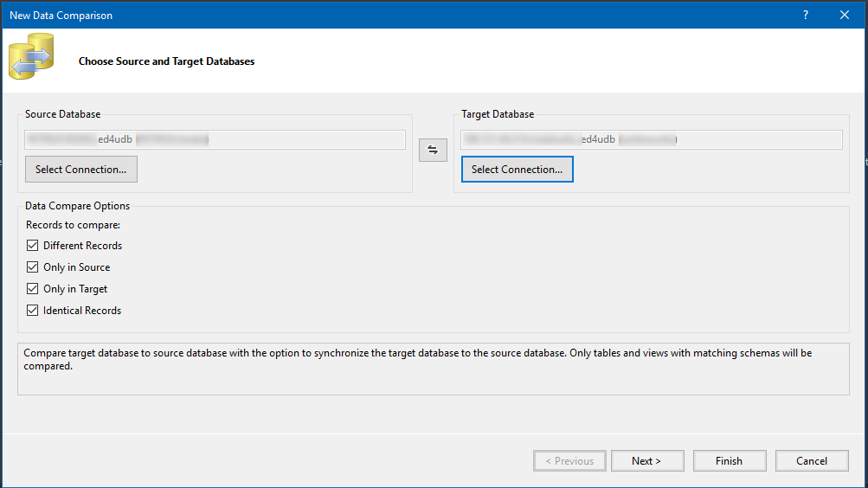The image size is (868, 488).
Task: Click the 'Choose Source and Target Databases' heading
Action: (x=167, y=61)
